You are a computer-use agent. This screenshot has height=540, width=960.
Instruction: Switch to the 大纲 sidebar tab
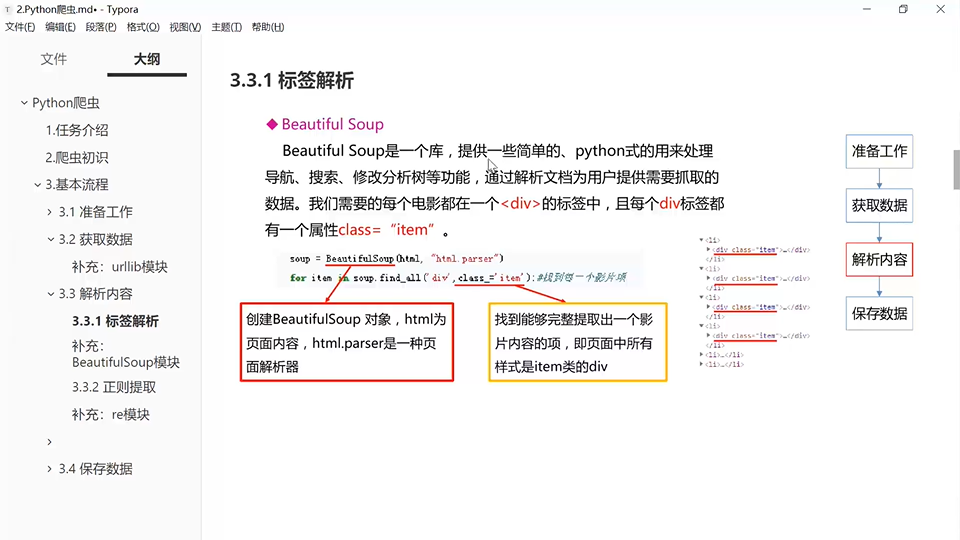tap(147, 59)
